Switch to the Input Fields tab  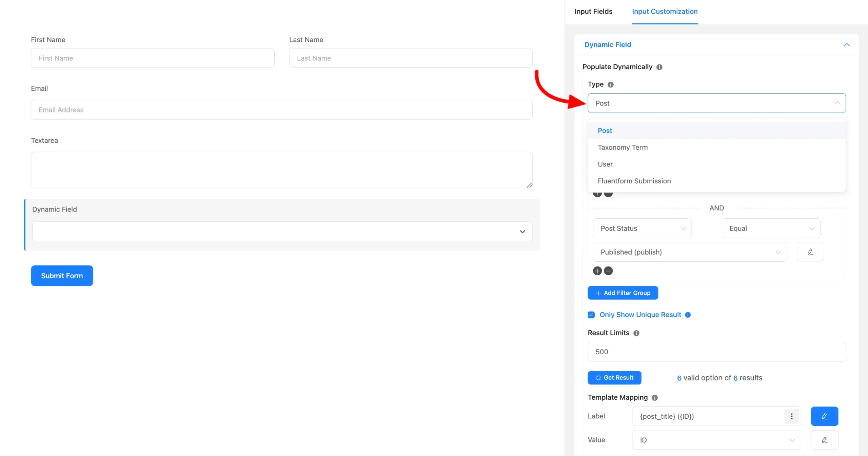coord(593,11)
